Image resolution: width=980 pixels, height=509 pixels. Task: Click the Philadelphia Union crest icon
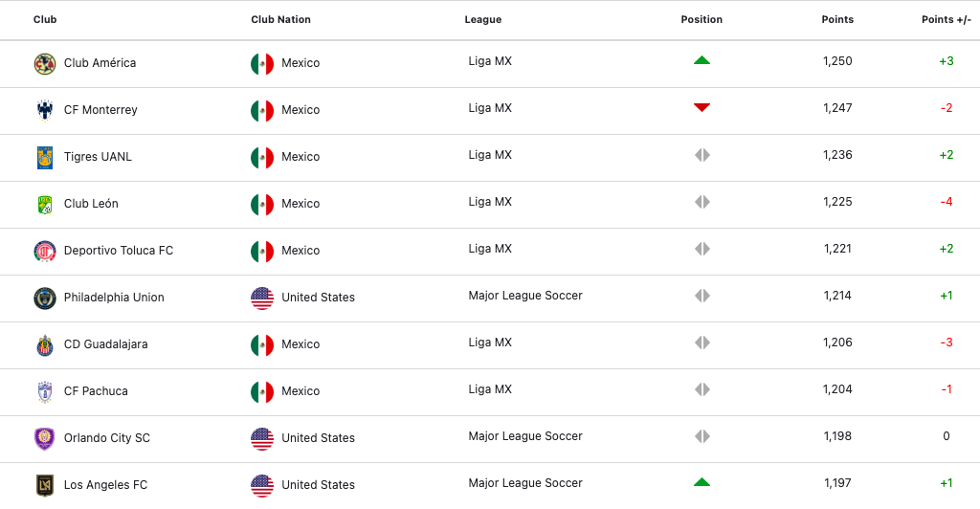coord(45,298)
